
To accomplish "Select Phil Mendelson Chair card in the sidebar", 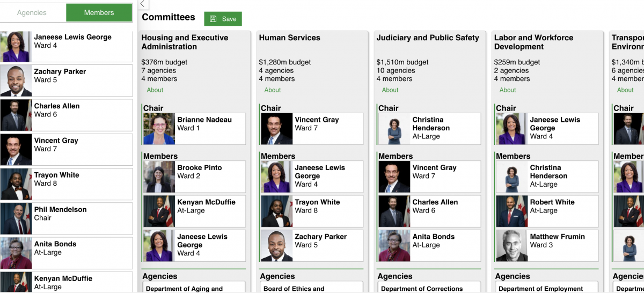I will click(66, 218).
